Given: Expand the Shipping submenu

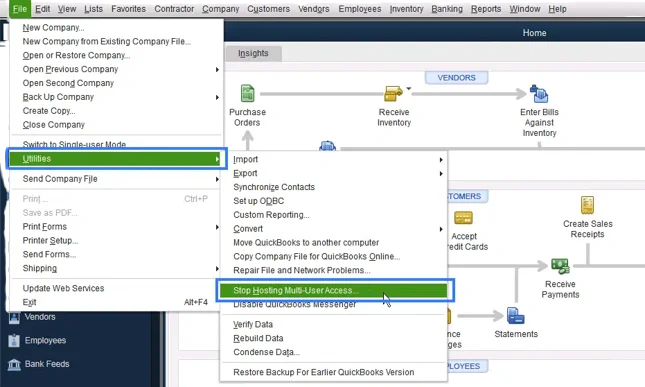Looking at the screenshot, I should click(217, 269).
